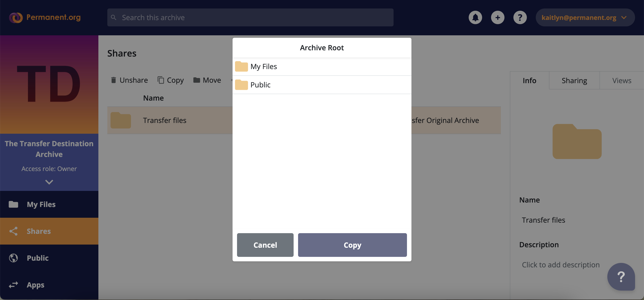This screenshot has height=300, width=644.
Task: Select the My Files folder in dialog
Action: tap(263, 66)
